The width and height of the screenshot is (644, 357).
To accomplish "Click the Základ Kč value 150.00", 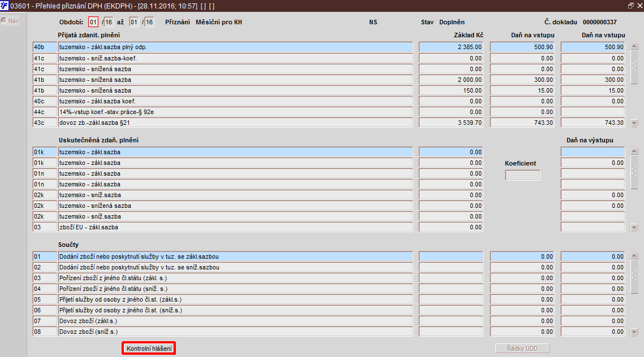I will tap(451, 90).
